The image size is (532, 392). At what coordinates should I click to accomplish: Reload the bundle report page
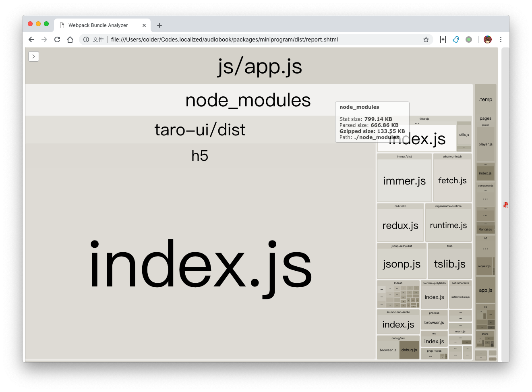(57, 39)
